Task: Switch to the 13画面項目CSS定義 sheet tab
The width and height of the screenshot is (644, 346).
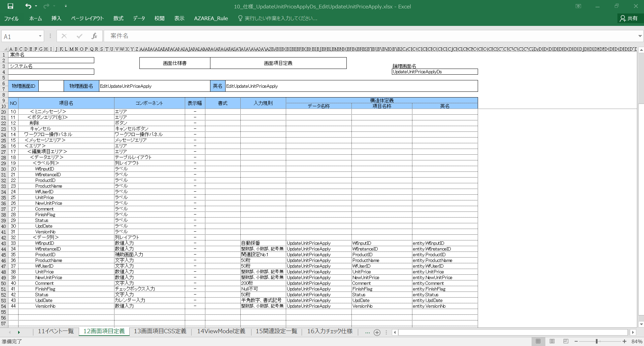Action: pyautogui.click(x=160, y=331)
